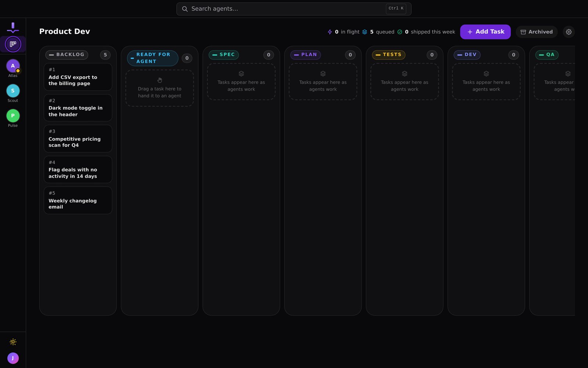Open task #3 Competitive pricing scan card
The height and width of the screenshot is (368, 588).
point(78,139)
